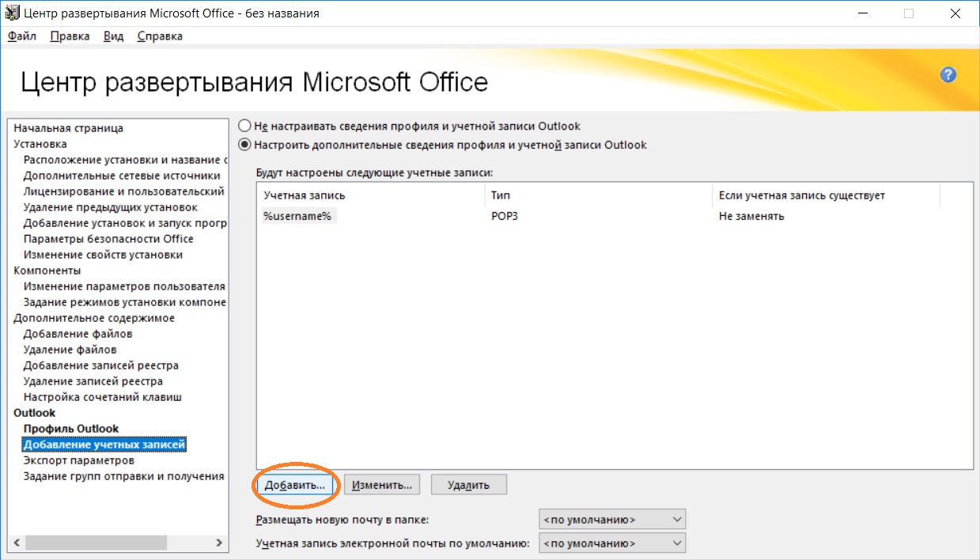Screen dimensions: 980x560
Task: Open 'Добавление записей реестра' item
Action: pyautogui.click(x=101, y=365)
